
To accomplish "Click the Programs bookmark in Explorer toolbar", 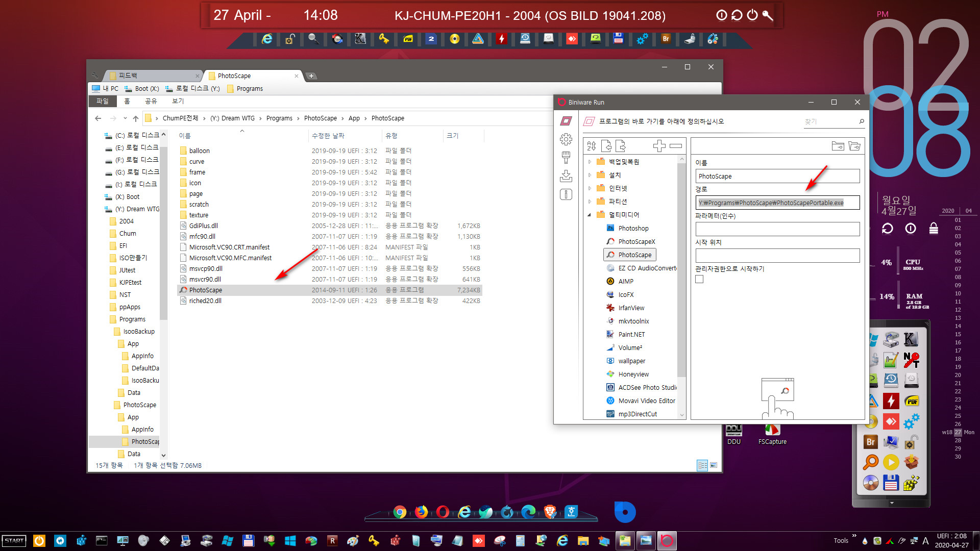I will click(245, 88).
